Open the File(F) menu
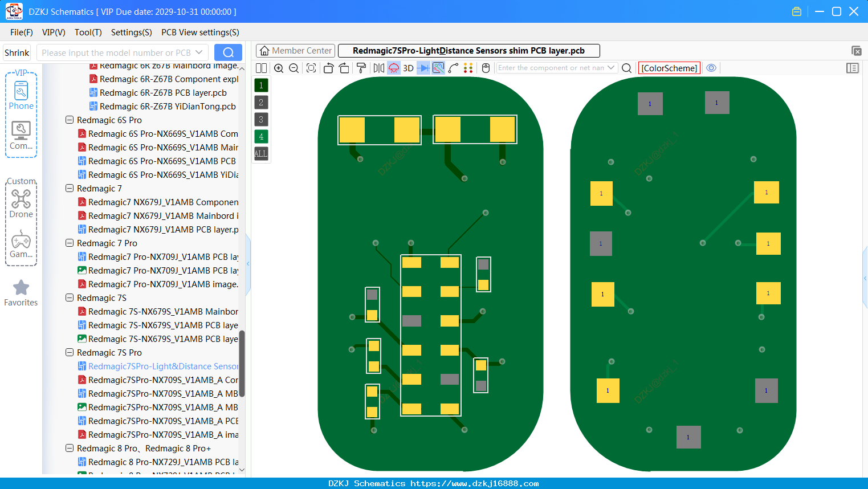The height and width of the screenshot is (489, 868). (22, 32)
